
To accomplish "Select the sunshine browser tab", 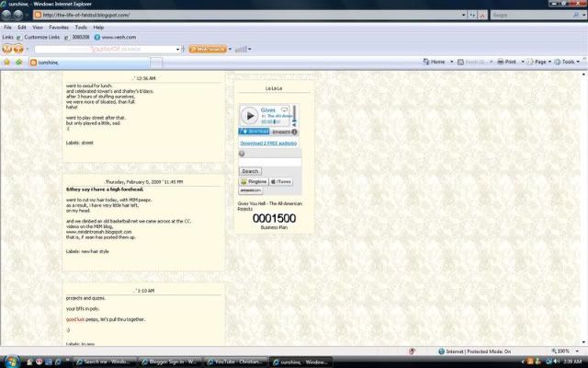I will pos(88,63).
